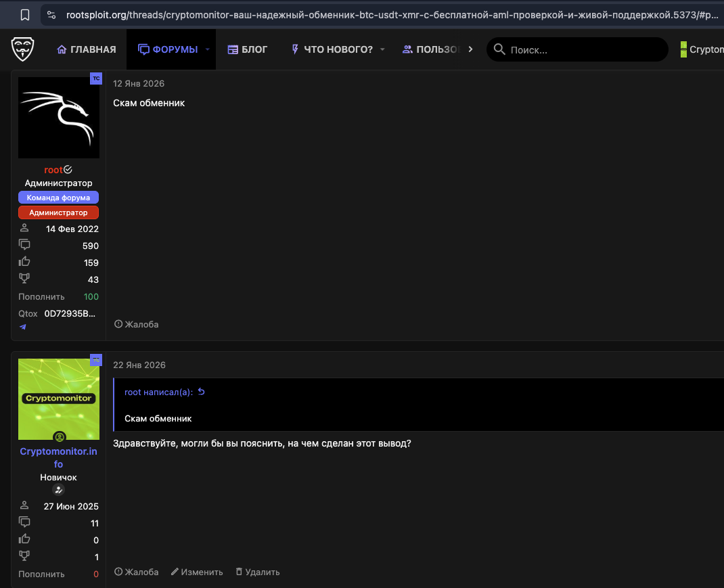The height and width of the screenshot is (588, 724).
Task: Expand the Форумы dropdown arrow
Action: [x=208, y=49]
